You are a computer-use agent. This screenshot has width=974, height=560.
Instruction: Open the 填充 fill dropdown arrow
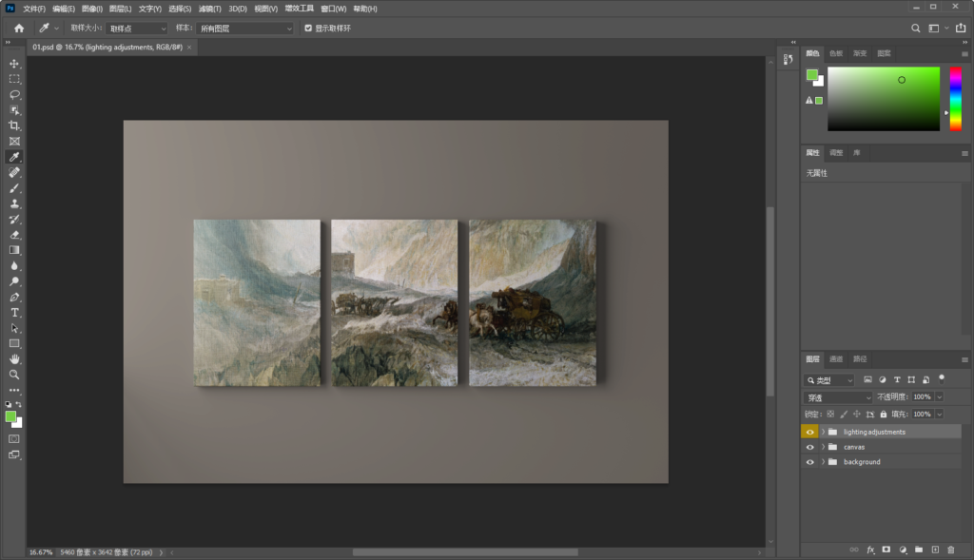click(x=939, y=415)
